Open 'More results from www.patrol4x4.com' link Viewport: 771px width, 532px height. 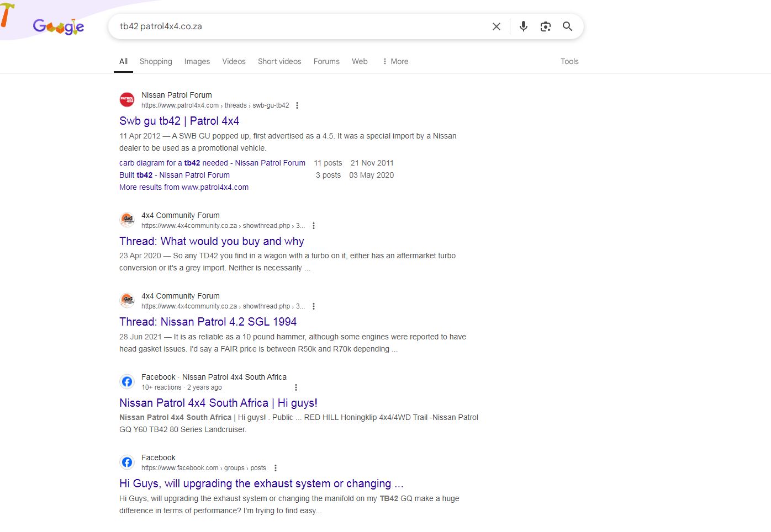point(184,187)
